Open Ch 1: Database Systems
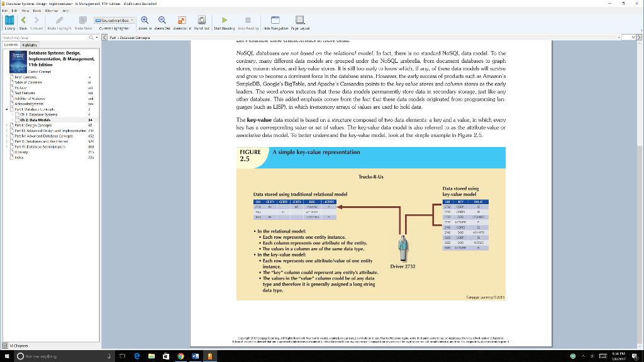Screen dimensions: 644x362 coord(39,114)
